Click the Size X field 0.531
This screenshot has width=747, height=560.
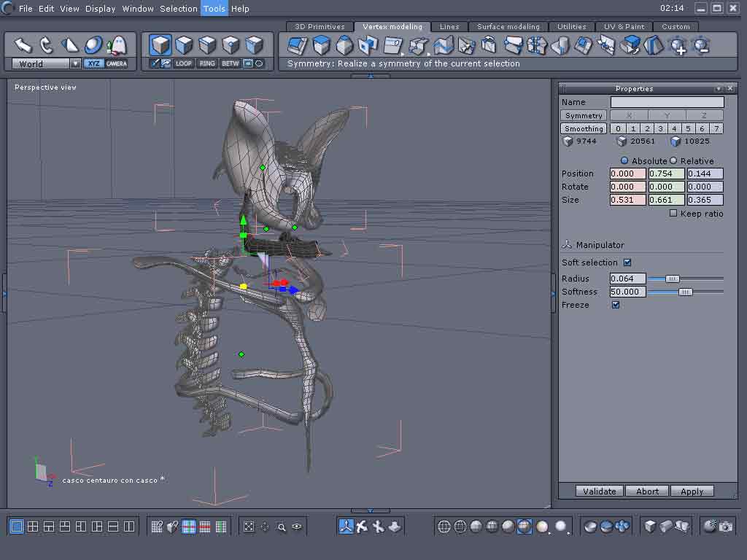(628, 200)
